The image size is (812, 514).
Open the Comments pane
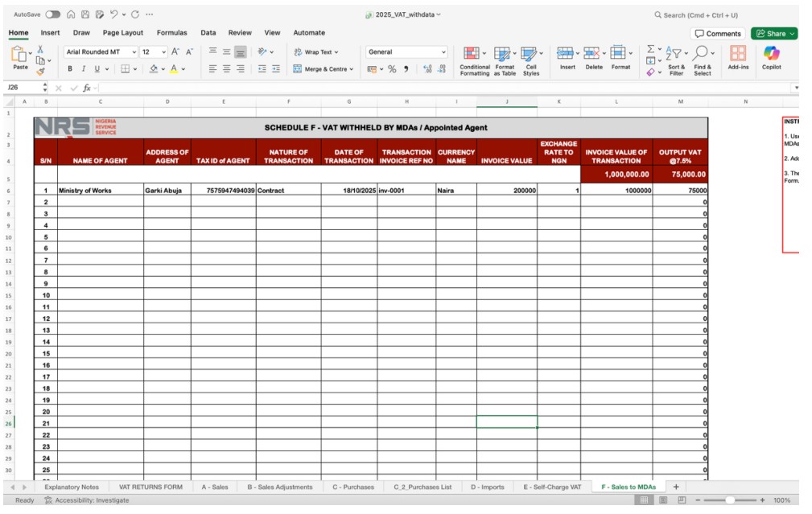pyautogui.click(x=717, y=33)
